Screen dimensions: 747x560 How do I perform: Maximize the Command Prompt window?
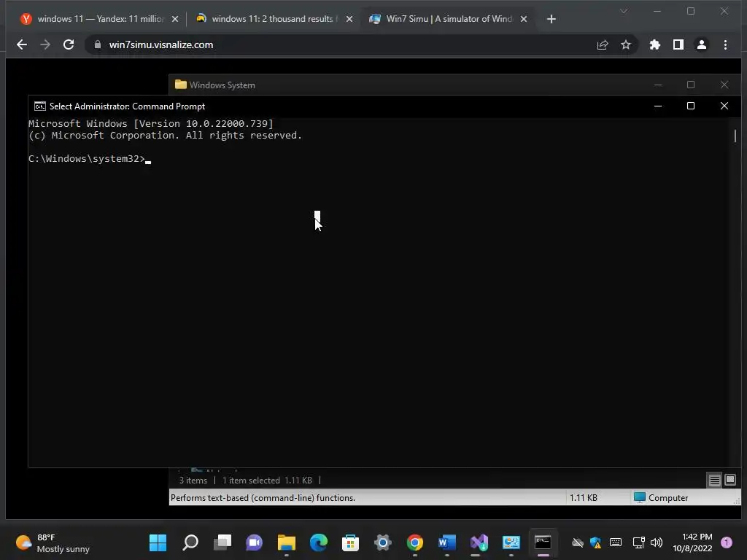691,106
